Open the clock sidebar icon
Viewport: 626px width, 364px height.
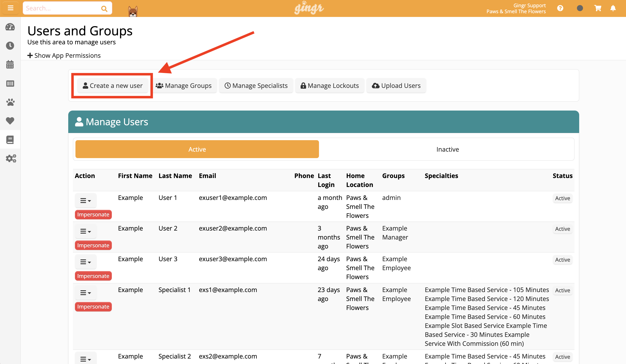coord(10,46)
